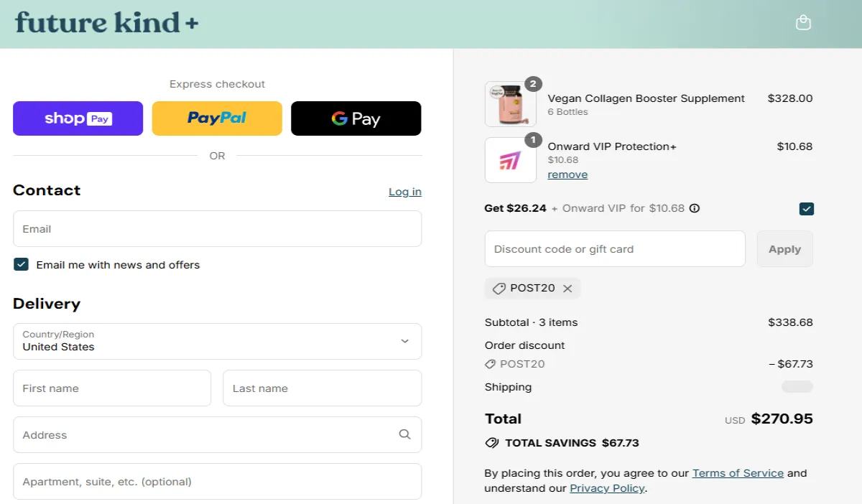Viewport: 862px width, 504px height.
Task: Select PayPal express checkout
Action: pyautogui.click(x=217, y=118)
